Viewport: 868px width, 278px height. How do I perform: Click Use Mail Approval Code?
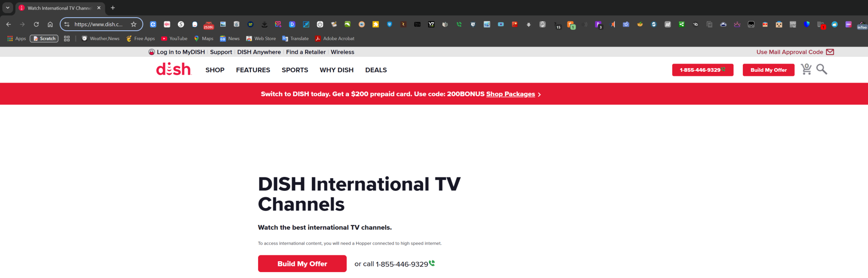[x=795, y=52]
